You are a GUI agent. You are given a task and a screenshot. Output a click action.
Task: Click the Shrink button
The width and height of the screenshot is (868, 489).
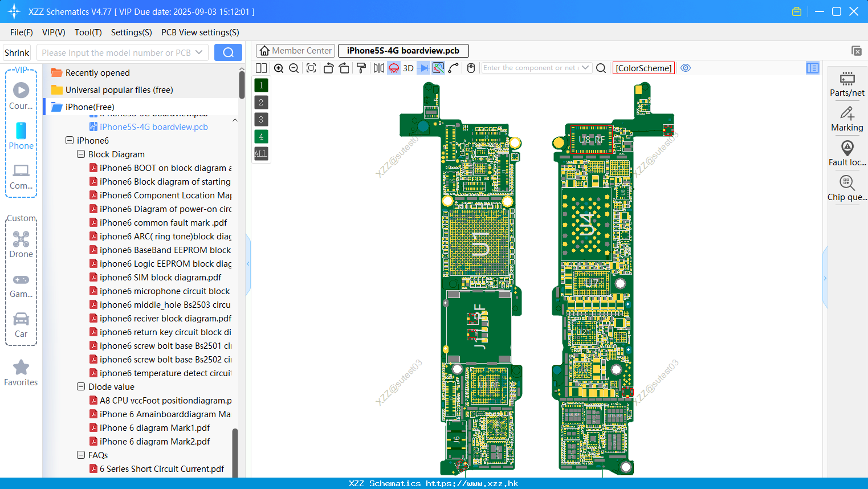click(x=17, y=52)
